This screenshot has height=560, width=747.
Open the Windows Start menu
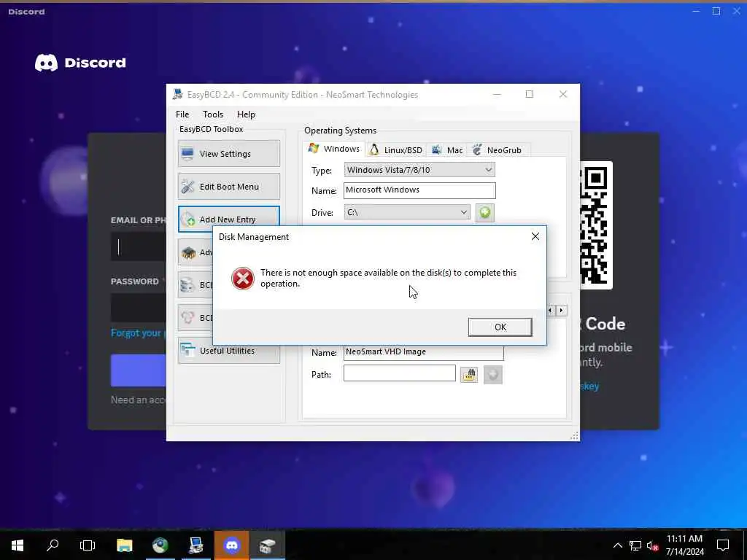pos(18,545)
